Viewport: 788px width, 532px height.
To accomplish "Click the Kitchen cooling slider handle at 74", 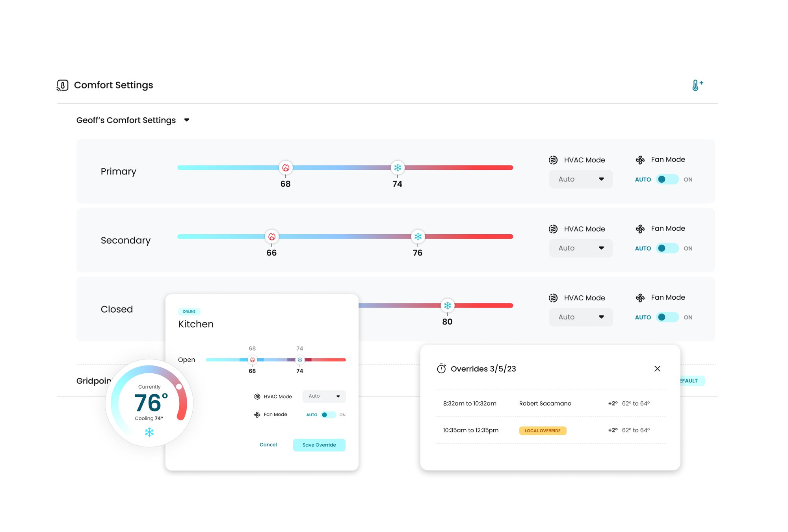I will coord(300,360).
